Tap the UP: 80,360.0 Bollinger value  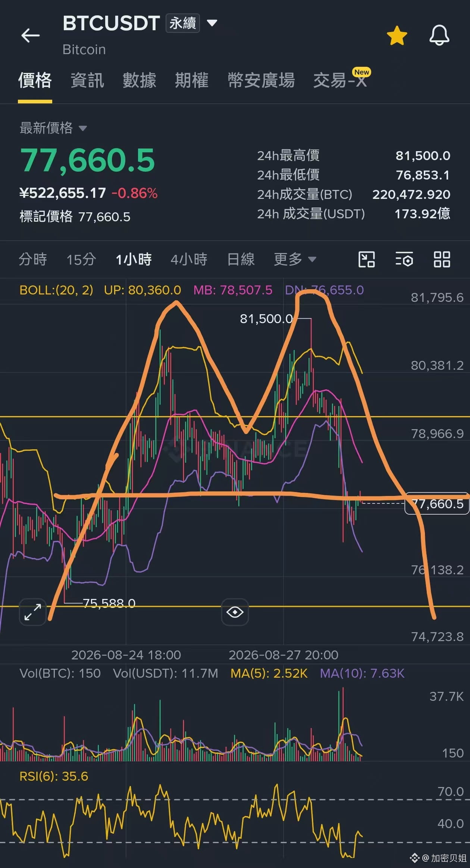(142, 290)
